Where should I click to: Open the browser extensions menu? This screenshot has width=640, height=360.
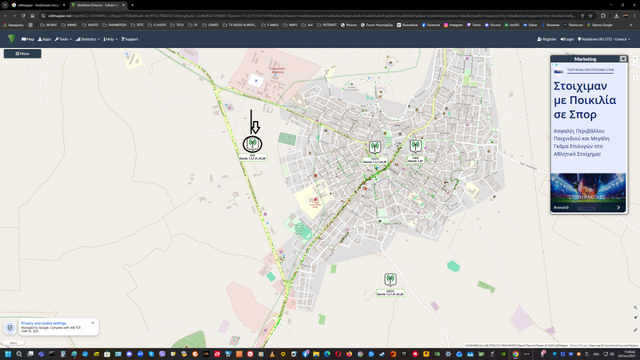(603, 16)
